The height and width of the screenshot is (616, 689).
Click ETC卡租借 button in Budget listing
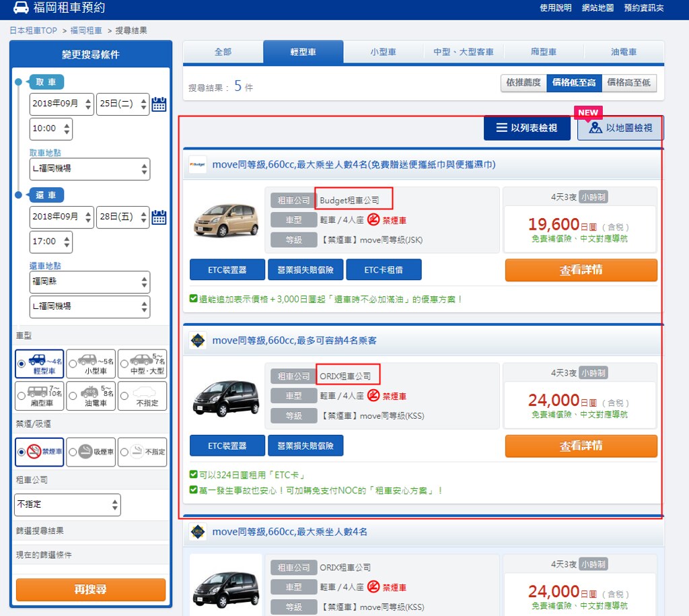[384, 269]
